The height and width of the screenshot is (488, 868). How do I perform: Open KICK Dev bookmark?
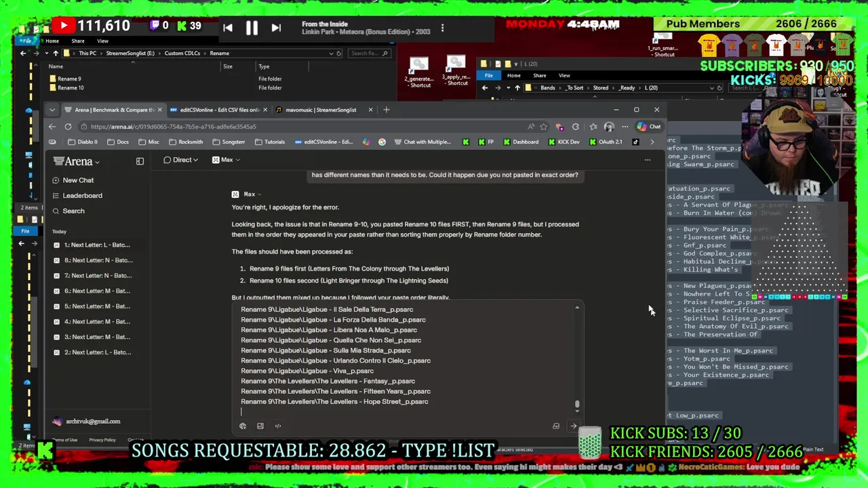[x=564, y=142]
